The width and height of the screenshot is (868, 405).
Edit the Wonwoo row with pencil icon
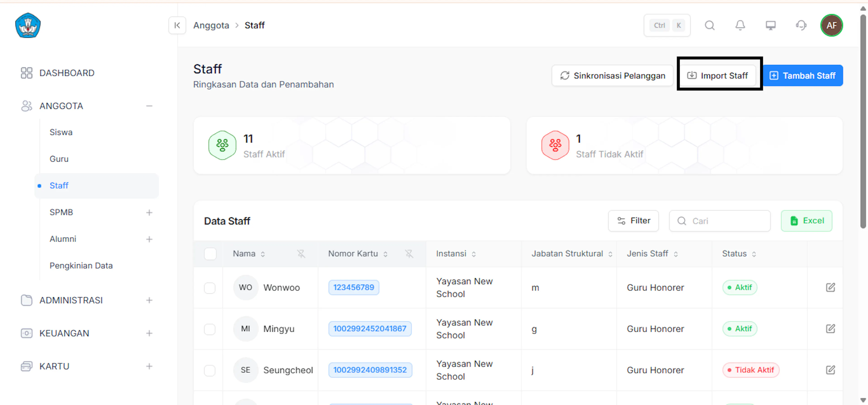830,288
